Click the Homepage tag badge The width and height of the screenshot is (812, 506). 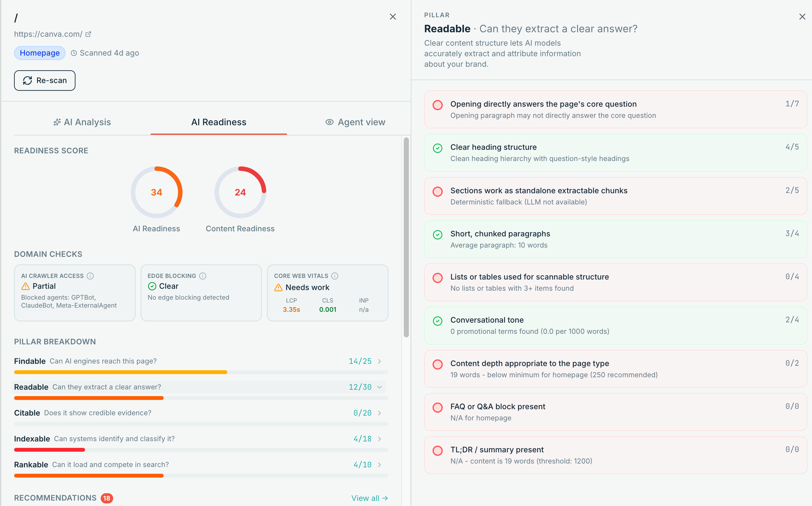[x=40, y=53]
